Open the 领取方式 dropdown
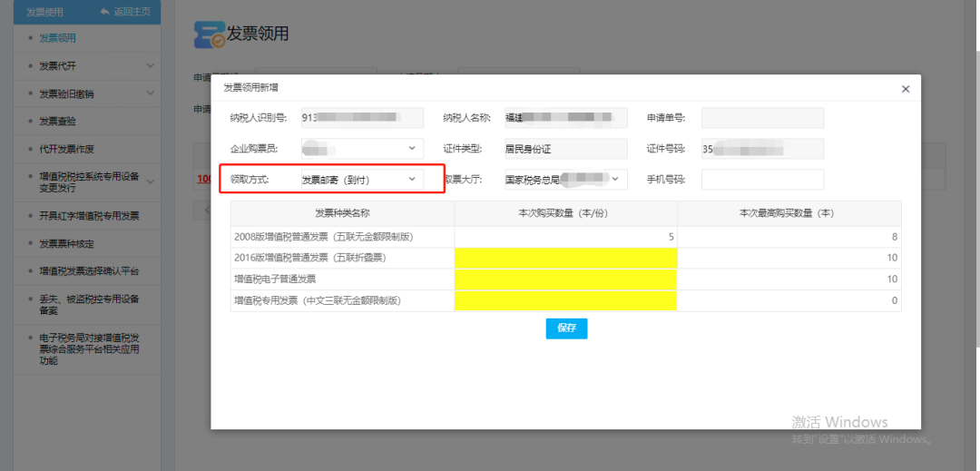The width and height of the screenshot is (980, 471). click(362, 180)
